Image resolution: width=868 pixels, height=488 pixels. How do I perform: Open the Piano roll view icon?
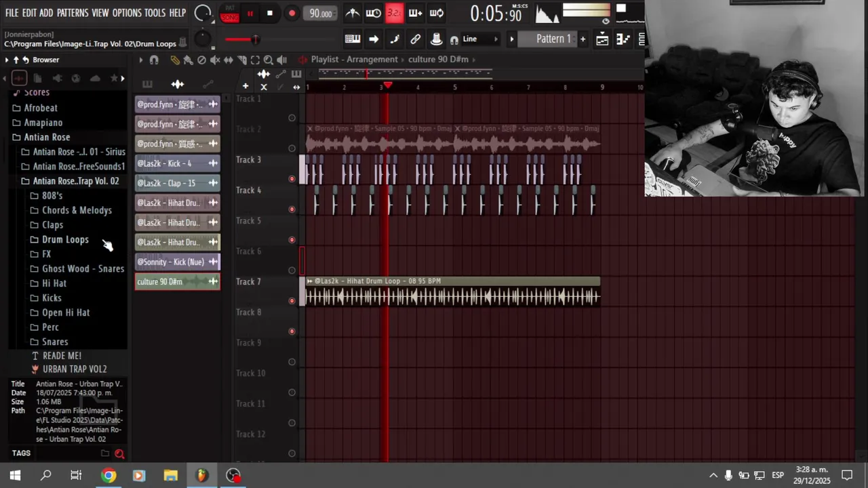623,39
